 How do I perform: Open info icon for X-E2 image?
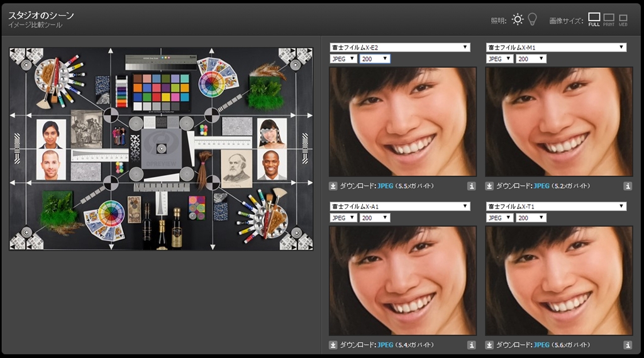472,186
